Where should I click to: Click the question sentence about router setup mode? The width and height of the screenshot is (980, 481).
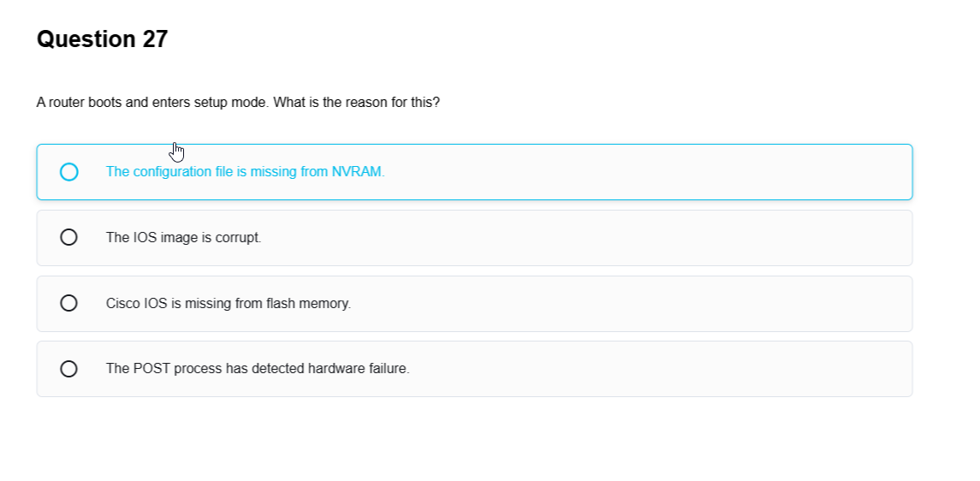click(238, 103)
